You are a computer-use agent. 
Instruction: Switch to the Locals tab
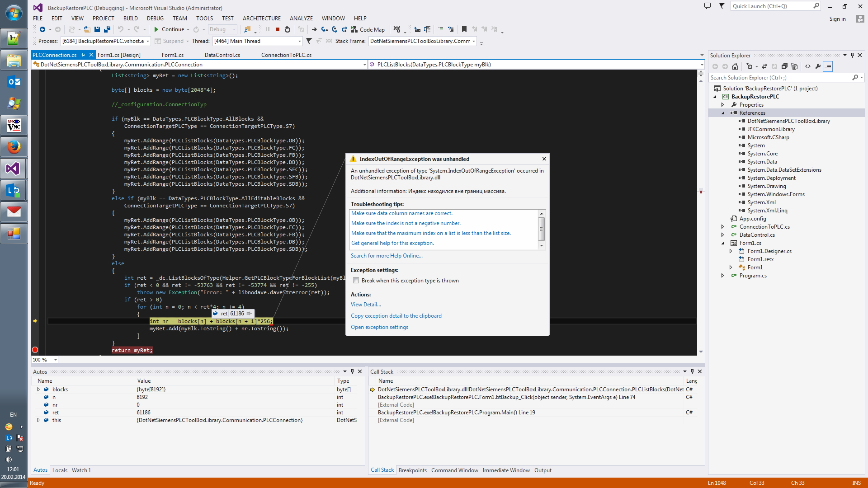tap(60, 470)
